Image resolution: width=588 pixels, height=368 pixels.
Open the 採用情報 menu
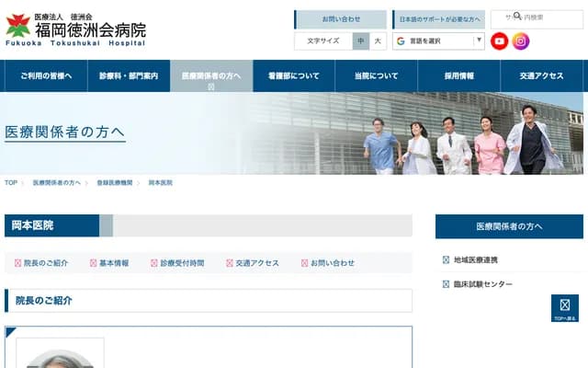click(x=459, y=75)
